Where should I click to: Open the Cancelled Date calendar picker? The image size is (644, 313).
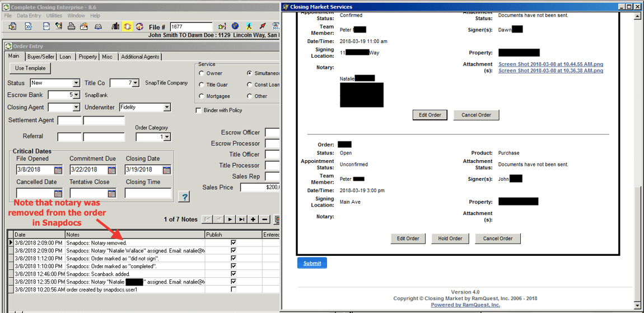tap(58, 193)
